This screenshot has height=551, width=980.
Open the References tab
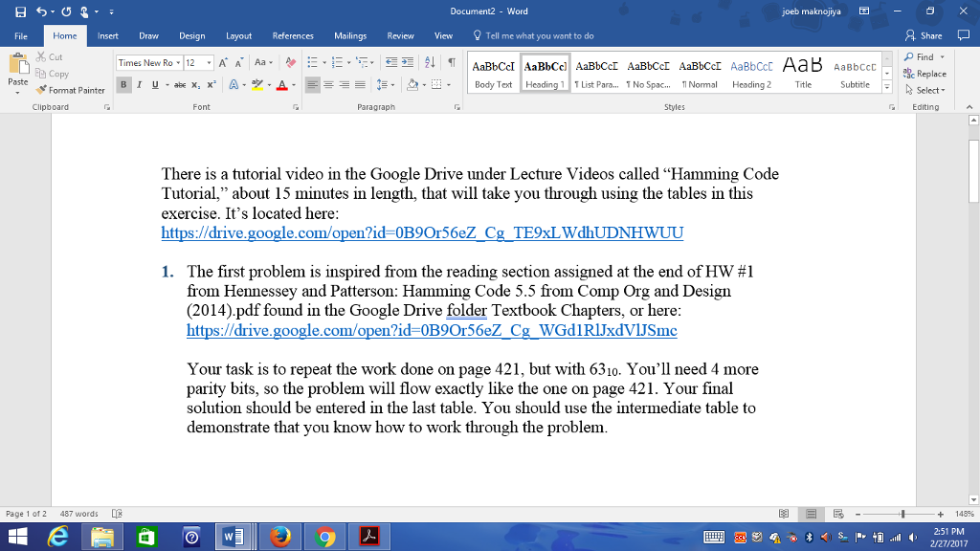click(294, 35)
